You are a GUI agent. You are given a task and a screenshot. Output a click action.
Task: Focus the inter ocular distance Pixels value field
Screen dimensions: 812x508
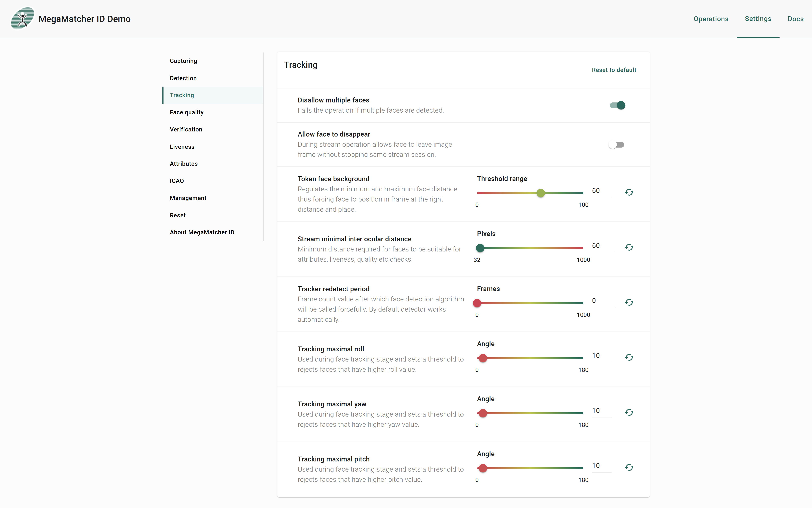coord(603,246)
